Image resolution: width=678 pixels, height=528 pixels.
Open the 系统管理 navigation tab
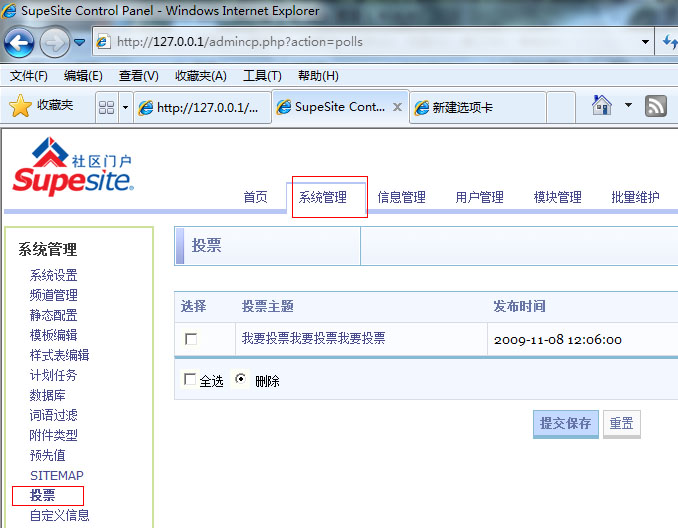[x=323, y=197]
